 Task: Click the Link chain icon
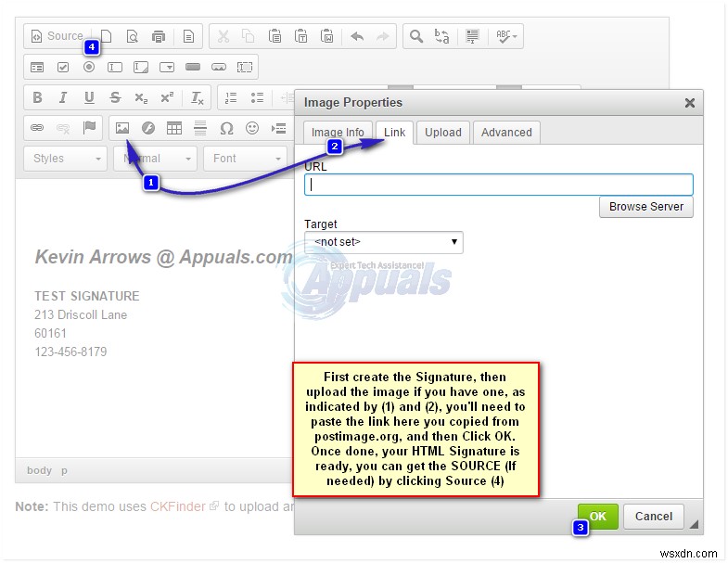(37, 128)
